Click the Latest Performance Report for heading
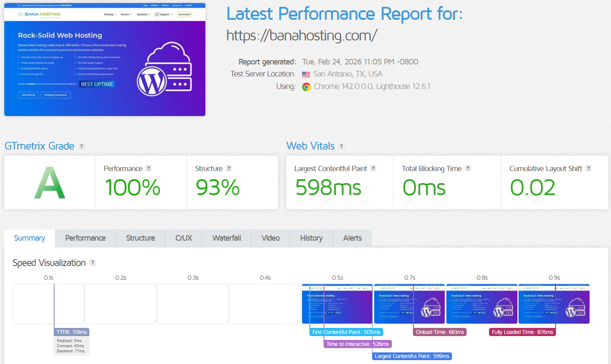Viewport: 611px width, 364px height. tap(345, 14)
